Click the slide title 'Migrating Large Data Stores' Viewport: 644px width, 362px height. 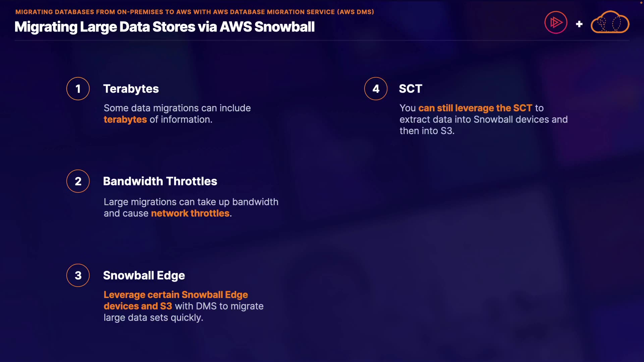164,27
